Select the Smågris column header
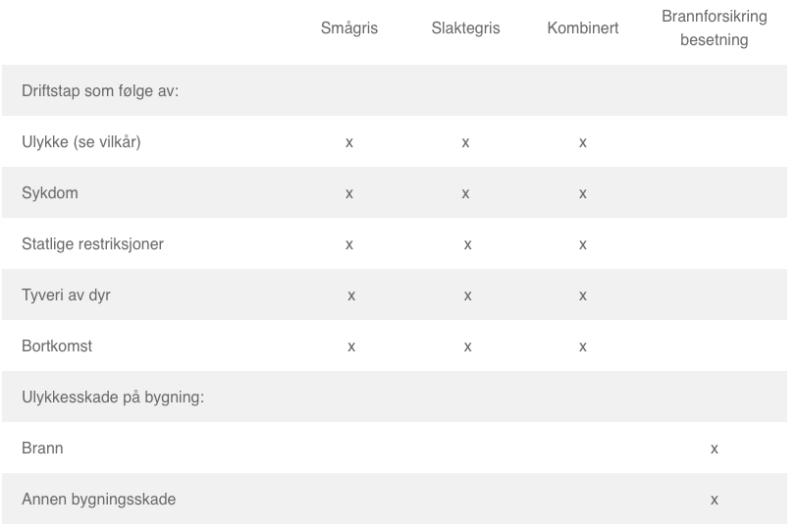This screenshot has height=532, width=798. click(349, 28)
